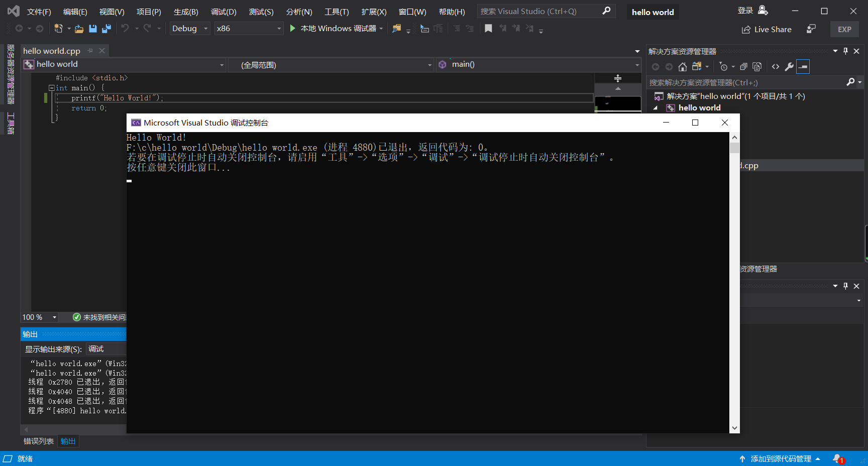Select the hello world.cpp editor tab
This screenshot has width=868, height=466.
click(52, 51)
